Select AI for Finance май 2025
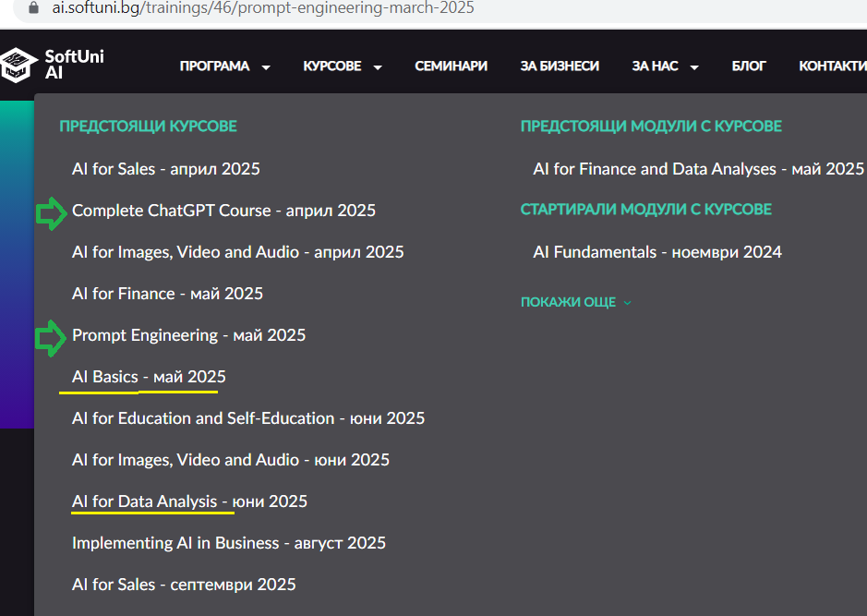This screenshot has width=867, height=616. pyautogui.click(x=167, y=294)
